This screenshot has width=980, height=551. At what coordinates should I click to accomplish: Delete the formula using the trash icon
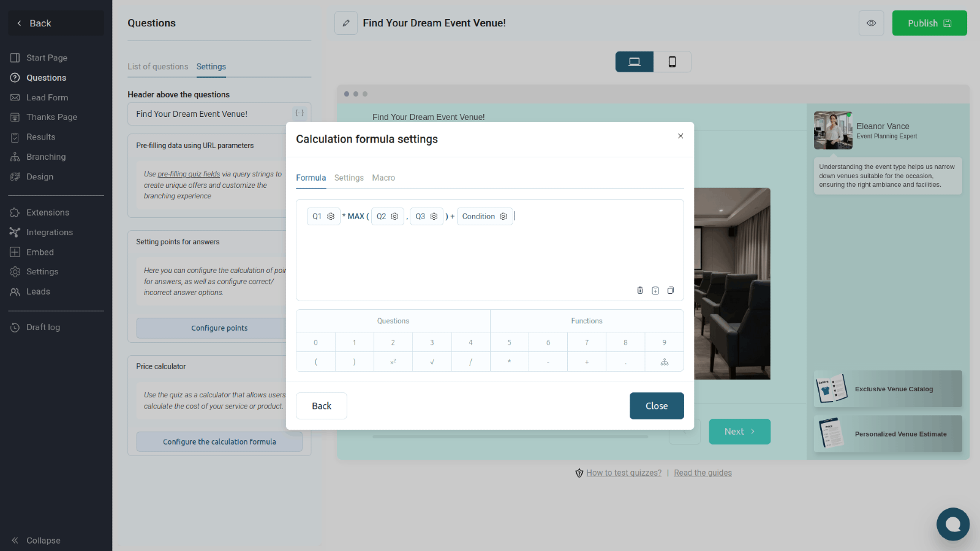[x=640, y=290]
